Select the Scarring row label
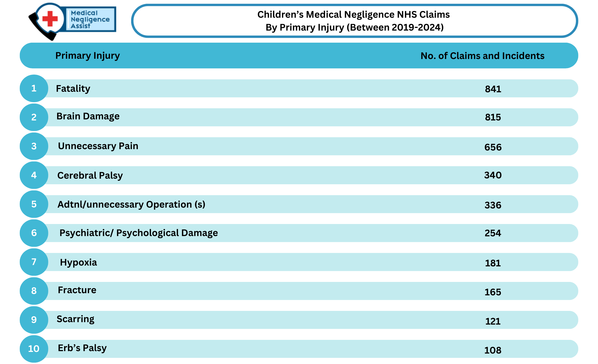 [x=75, y=319]
